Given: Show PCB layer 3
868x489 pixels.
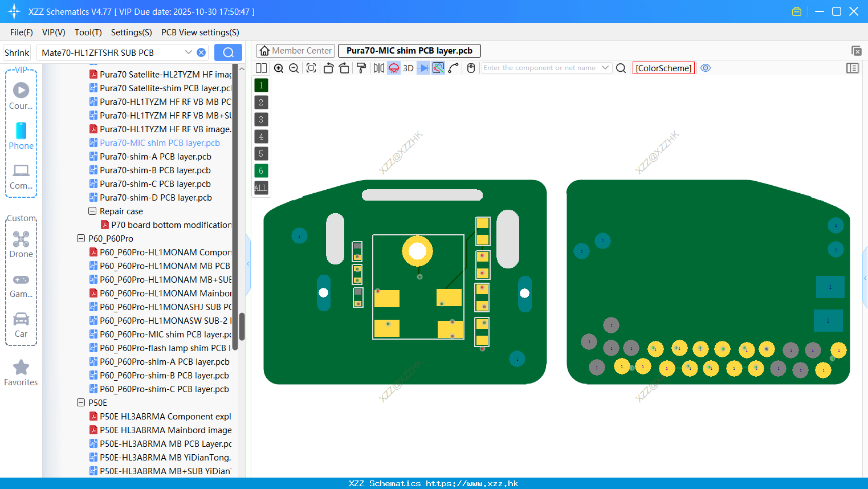Looking at the screenshot, I should [x=261, y=120].
